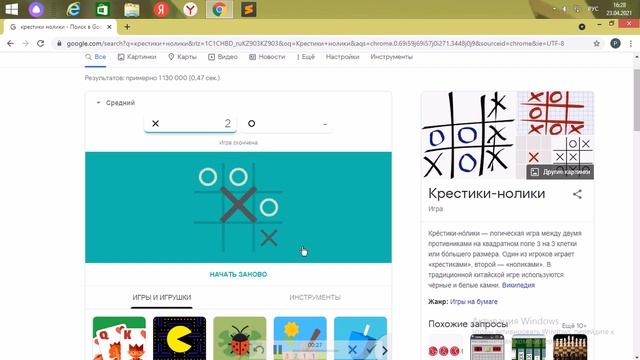Image resolution: width=640 pixels, height=360 pixels.
Task: Click the volume tray icon
Action: tap(565, 9)
